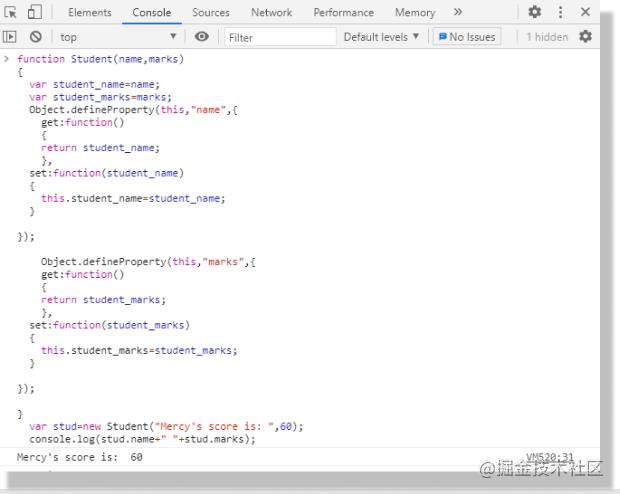This screenshot has width=620, height=494.
Task: Open the Elements tab
Action: (x=90, y=13)
